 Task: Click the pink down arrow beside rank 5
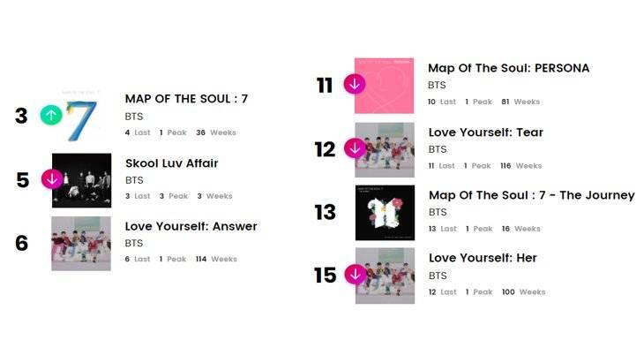pos(52,179)
